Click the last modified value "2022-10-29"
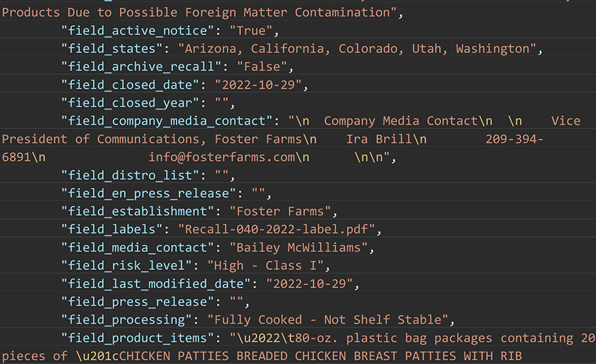596x364 pixels. [309, 283]
